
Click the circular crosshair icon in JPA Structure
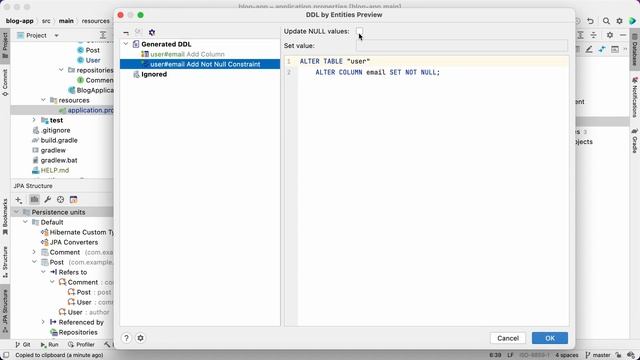point(60,200)
